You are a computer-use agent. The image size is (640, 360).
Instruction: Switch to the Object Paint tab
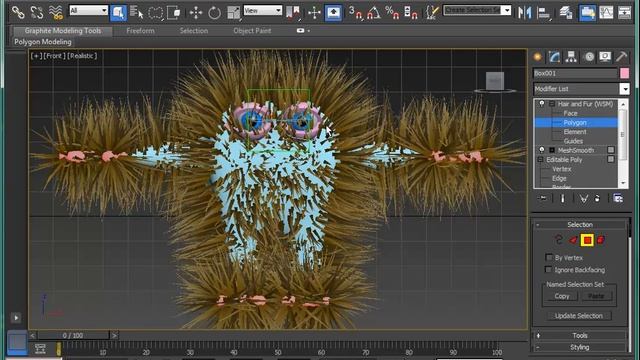coord(252,31)
